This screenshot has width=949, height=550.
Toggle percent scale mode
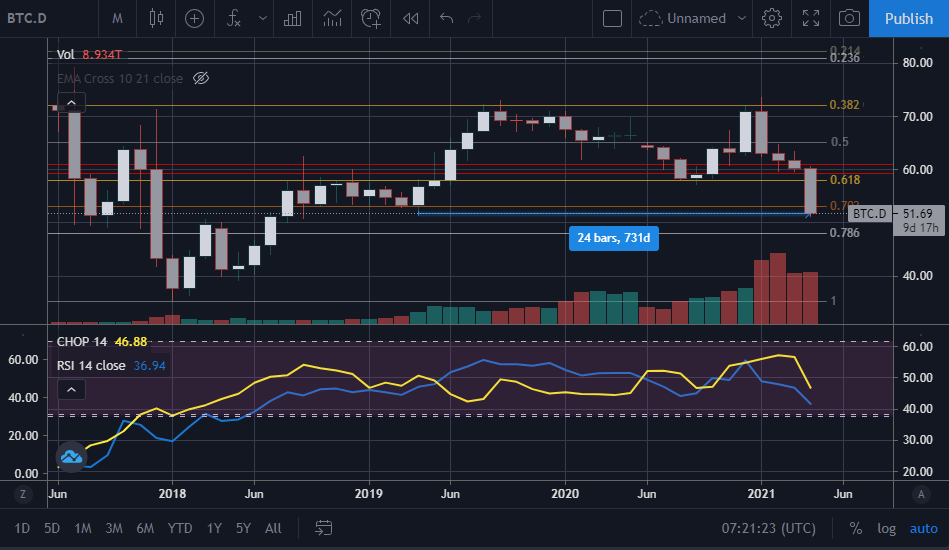[855, 528]
